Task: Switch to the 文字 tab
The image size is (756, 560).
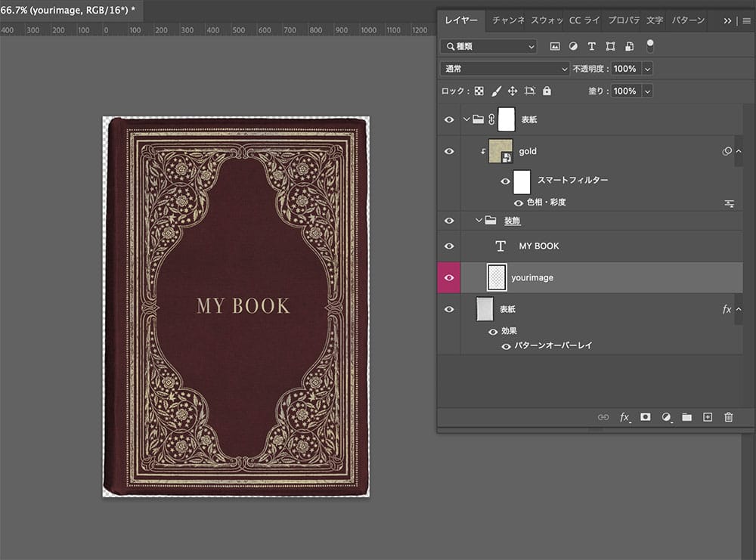Action: click(x=655, y=20)
